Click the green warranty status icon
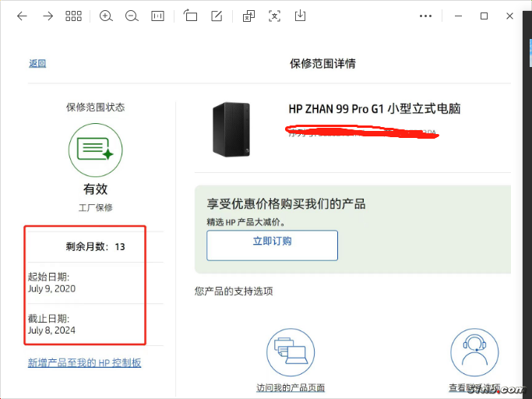Viewport: 532px width, 399px height. click(x=95, y=150)
